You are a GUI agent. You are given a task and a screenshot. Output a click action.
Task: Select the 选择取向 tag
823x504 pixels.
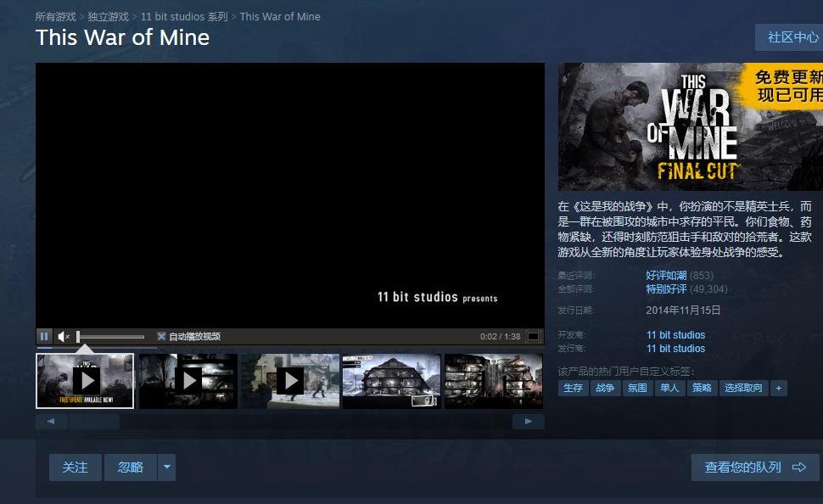(743, 388)
